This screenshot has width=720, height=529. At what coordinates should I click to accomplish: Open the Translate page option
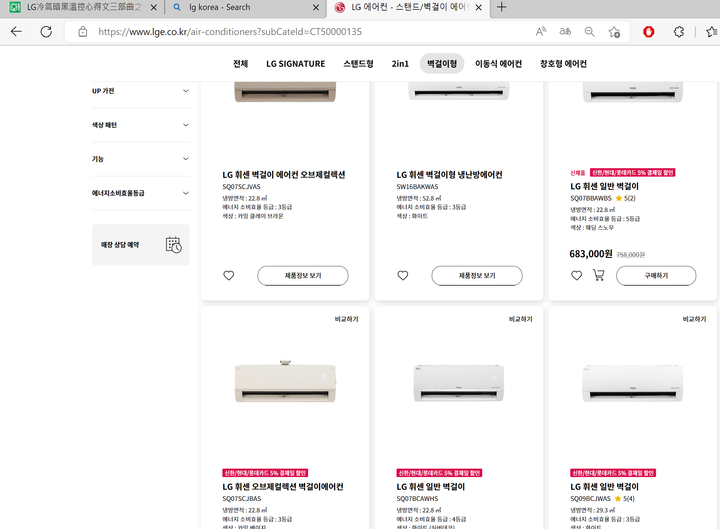(565, 32)
